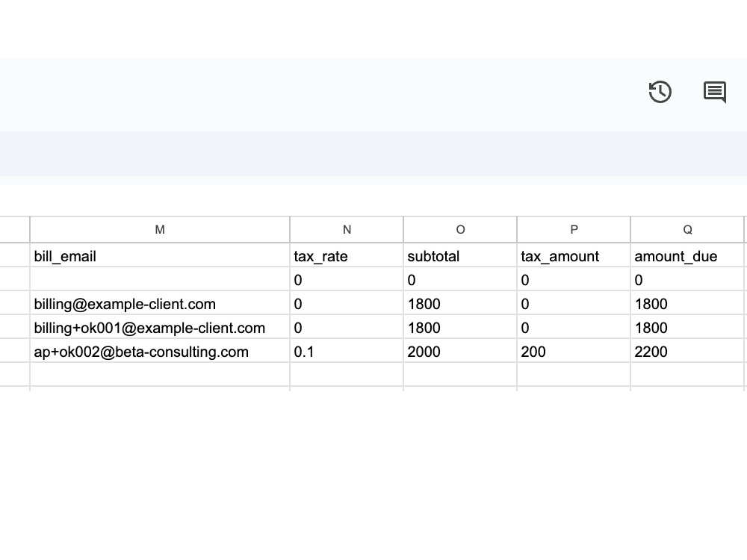Select column Q header

(x=687, y=229)
